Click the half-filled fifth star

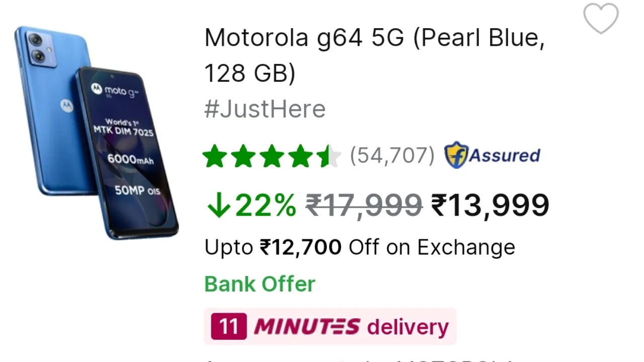click(329, 156)
